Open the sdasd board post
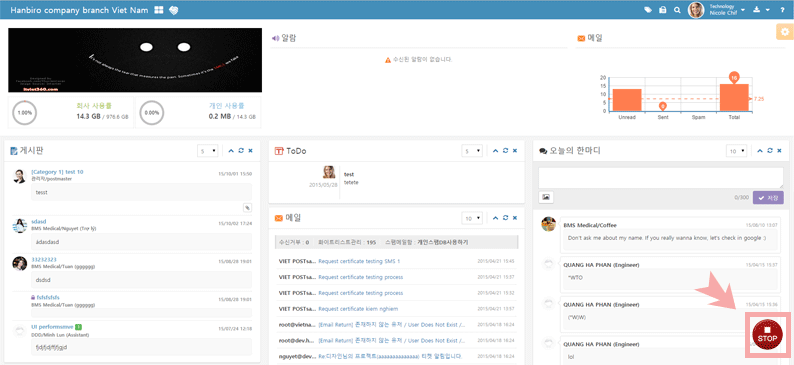The width and height of the screenshot is (794, 365). (38, 222)
